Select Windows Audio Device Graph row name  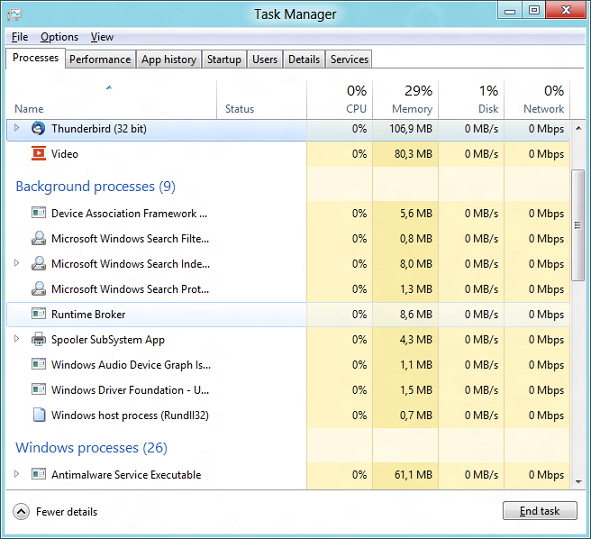pos(131,365)
